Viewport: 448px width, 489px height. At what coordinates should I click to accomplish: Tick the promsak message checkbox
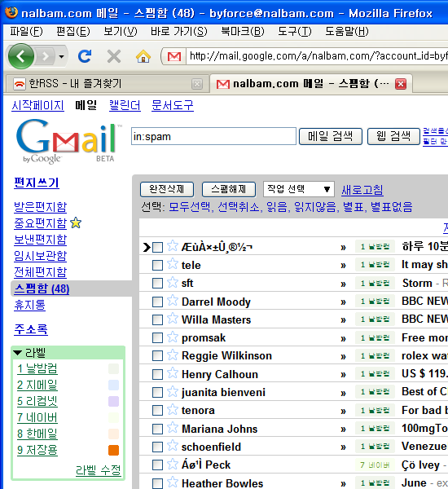tap(157, 337)
